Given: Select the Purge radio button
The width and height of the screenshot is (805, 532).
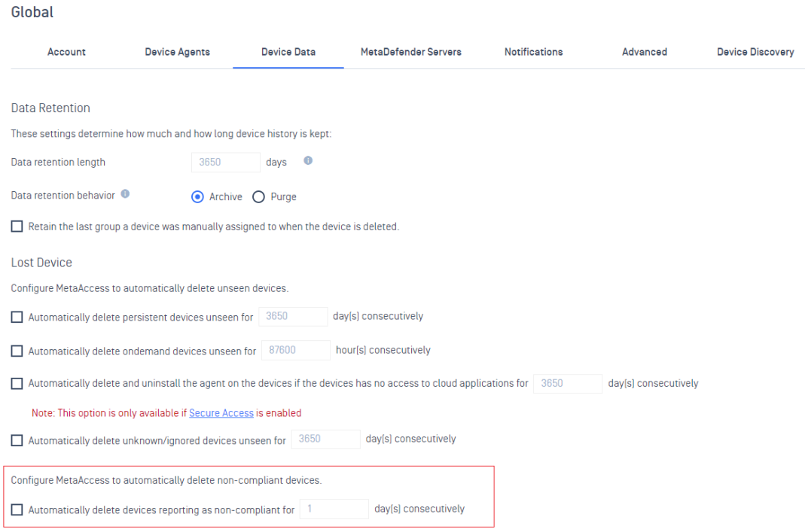Looking at the screenshot, I should (259, 197).
